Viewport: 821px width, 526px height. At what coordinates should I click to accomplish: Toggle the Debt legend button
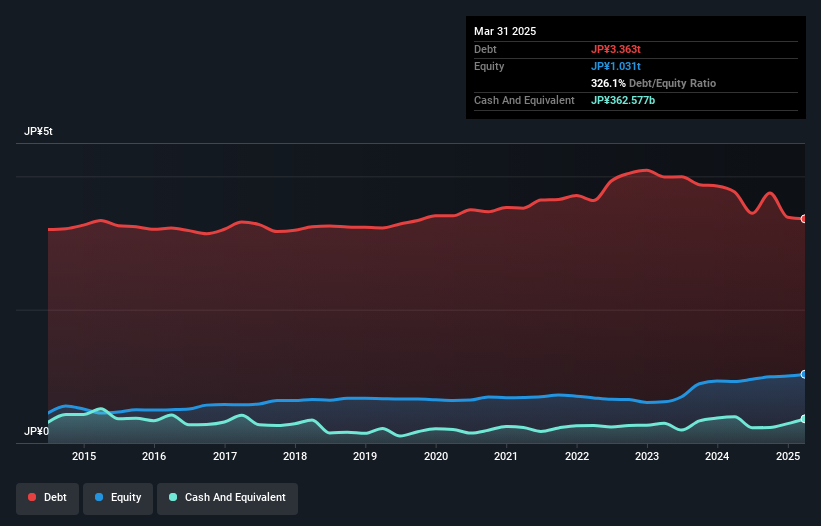[48, 498]
